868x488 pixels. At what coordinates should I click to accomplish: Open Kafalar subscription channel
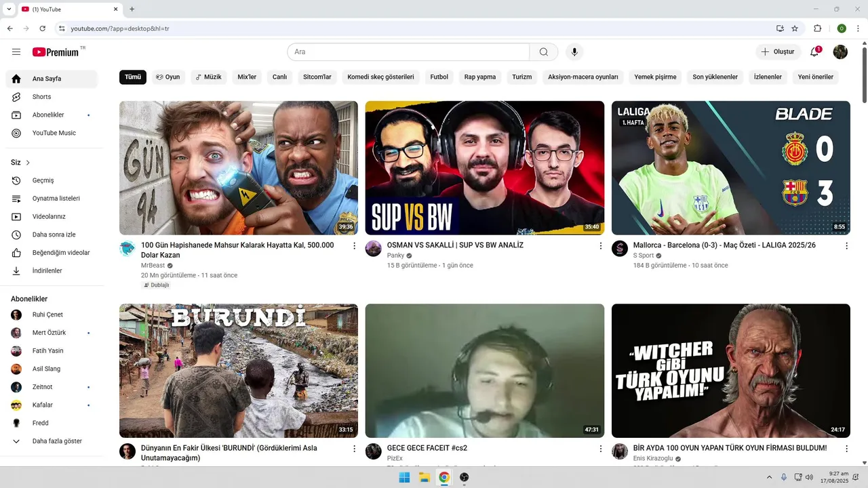point(52,405)
